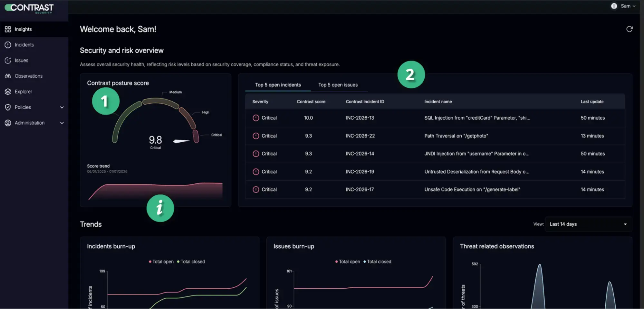Expand the Administration submenu chevron
The image size is (644, 309).
[62, 123]
